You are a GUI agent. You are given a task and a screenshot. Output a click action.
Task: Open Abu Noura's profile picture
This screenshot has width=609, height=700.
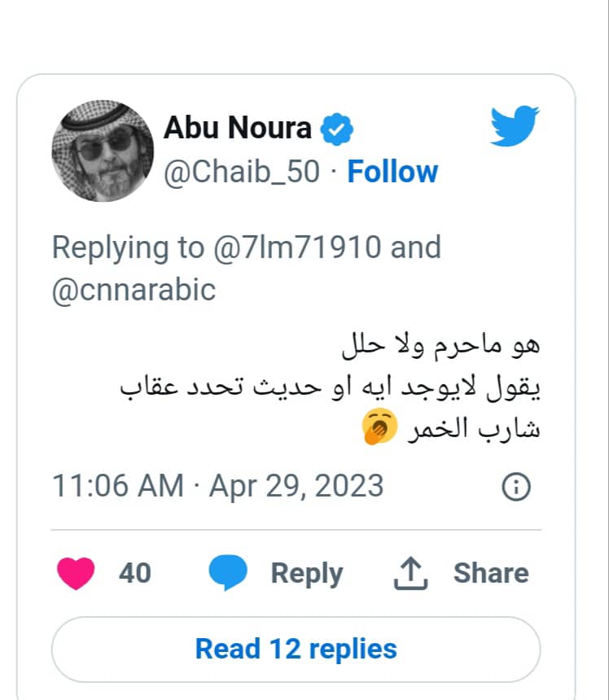(x=103, y=151)
